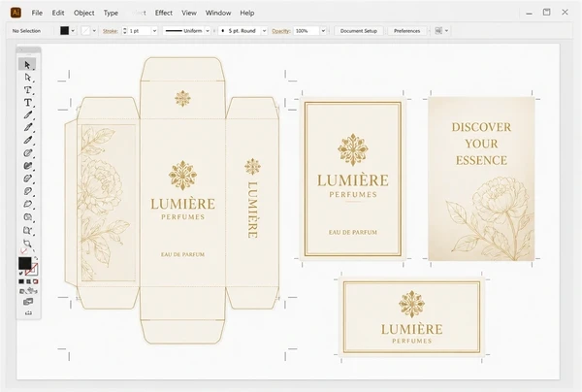Click the opacity 100% field
The image size is (582, 392).
coord(307,31)
